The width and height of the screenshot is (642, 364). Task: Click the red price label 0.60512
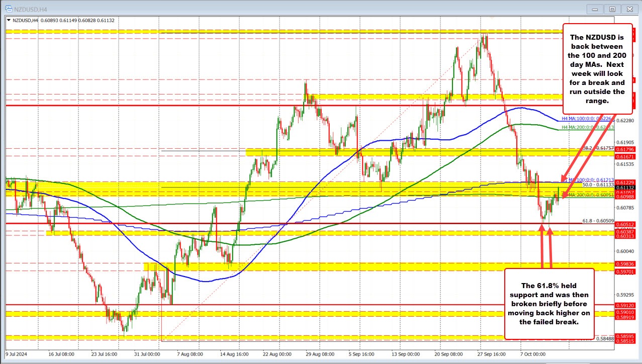pyautogui.click(x=625, y=224)
